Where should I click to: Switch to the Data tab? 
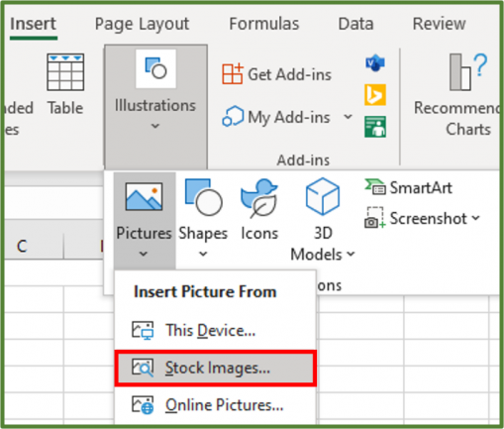point(355,24)
